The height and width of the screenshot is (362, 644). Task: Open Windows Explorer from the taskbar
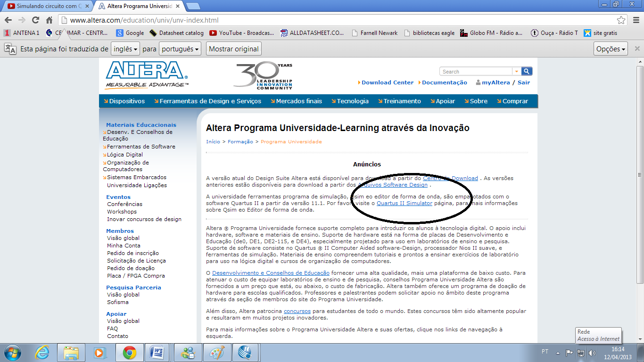(x=71, y=352)
